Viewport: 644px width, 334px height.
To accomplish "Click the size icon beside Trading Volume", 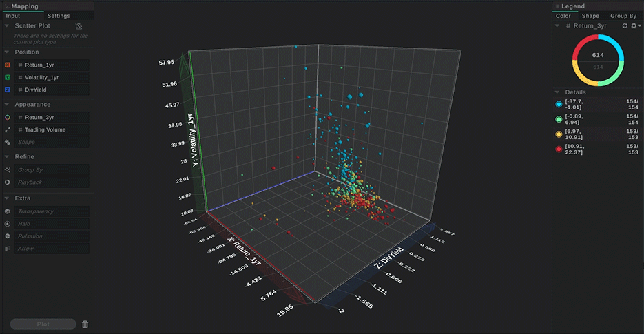I will tap(8, 130).
